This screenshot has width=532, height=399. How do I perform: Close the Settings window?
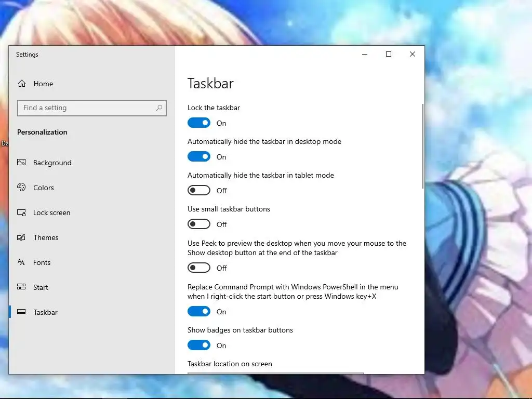[412, 54]
